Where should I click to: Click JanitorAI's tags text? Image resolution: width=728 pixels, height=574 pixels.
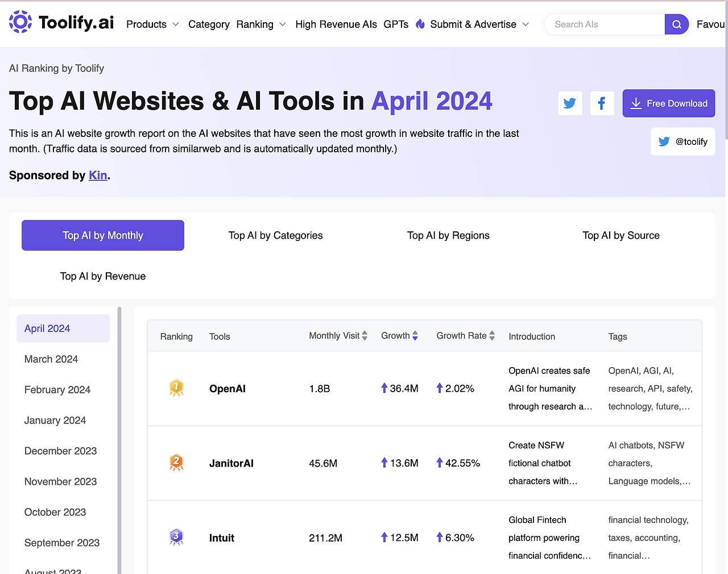(x=650, y=463)
